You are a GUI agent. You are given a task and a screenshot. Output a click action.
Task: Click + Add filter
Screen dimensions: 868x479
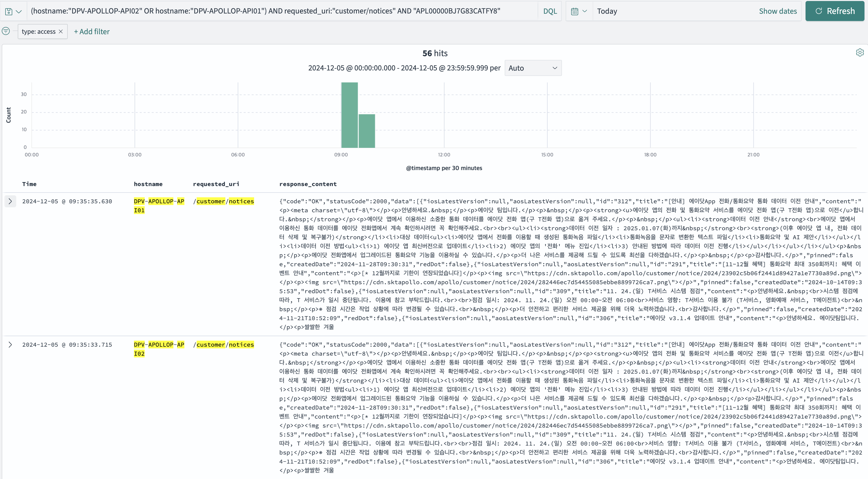[92, 32]
